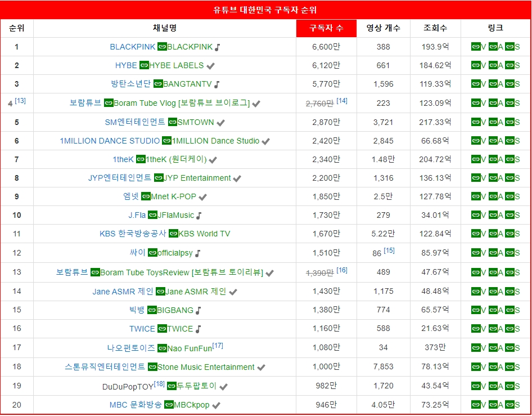The image size is (532, 416).
Task: Click the 링크 column header
Action: point(495,28)
